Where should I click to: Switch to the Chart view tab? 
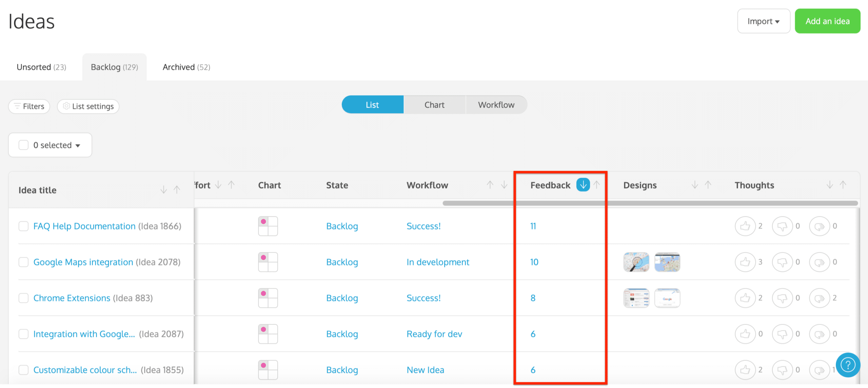(434, 105)
